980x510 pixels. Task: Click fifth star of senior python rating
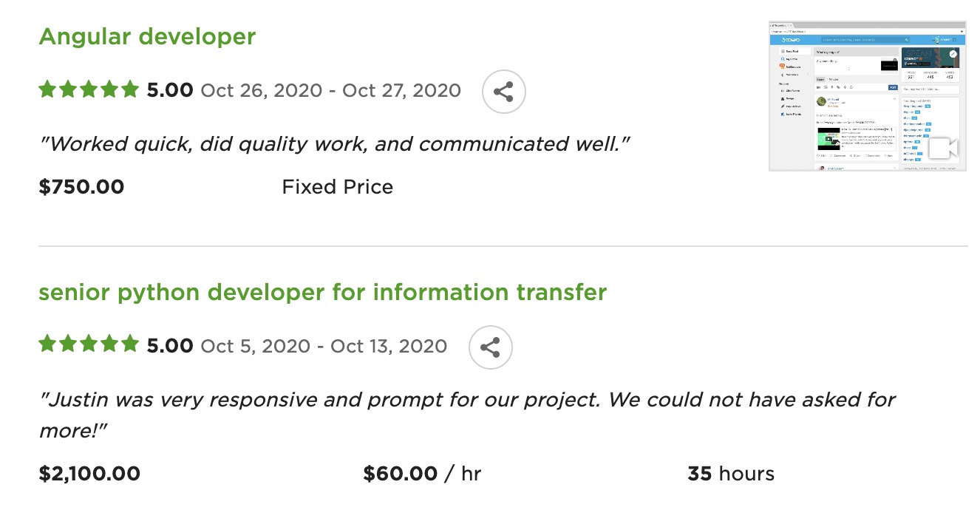[x=130, y=345]
